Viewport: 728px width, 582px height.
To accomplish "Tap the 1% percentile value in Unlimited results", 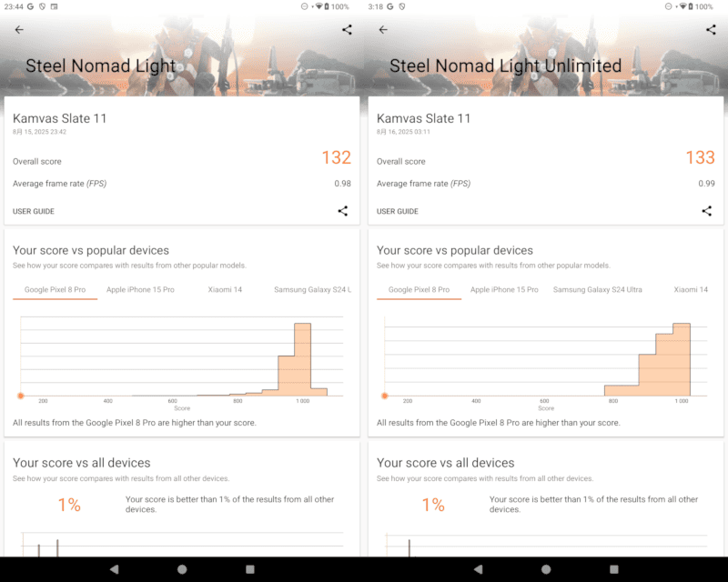I will coord(433,505).
